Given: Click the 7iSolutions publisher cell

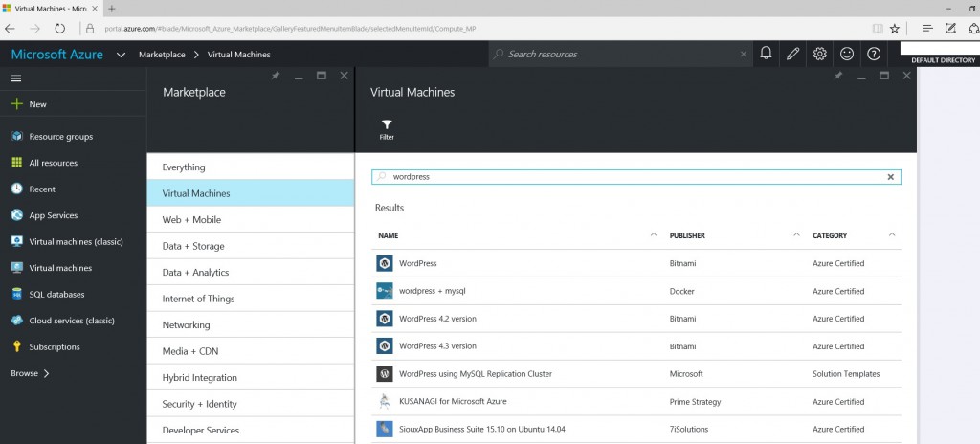Looking at the screenshot, I should pyautogui.click(x=688, y=429).
